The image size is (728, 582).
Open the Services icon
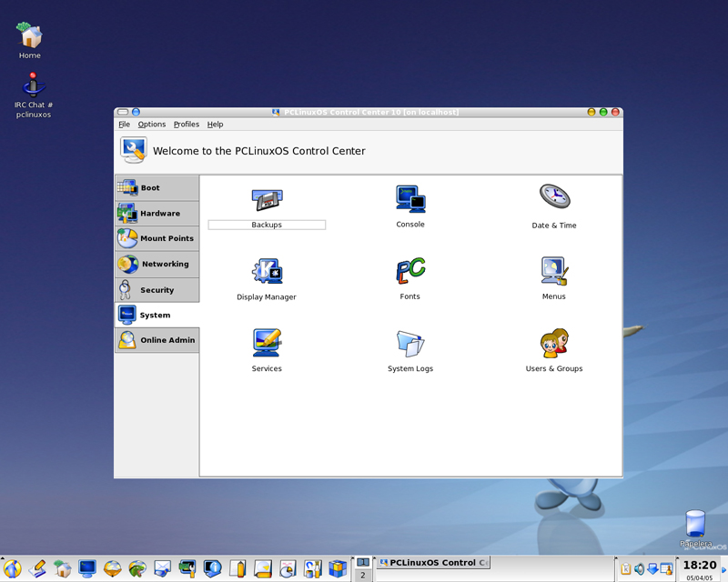pyautogui.click(x=267, y=343)
